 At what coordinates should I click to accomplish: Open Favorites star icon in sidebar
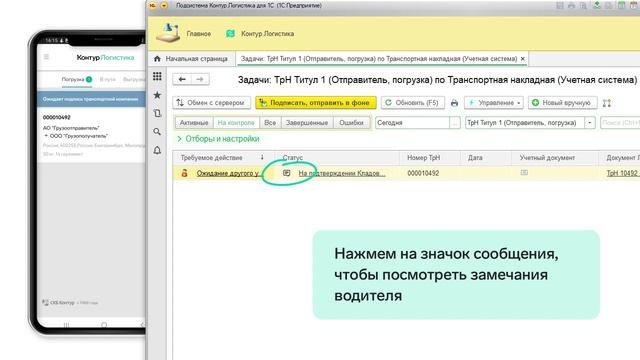point(157,95)
